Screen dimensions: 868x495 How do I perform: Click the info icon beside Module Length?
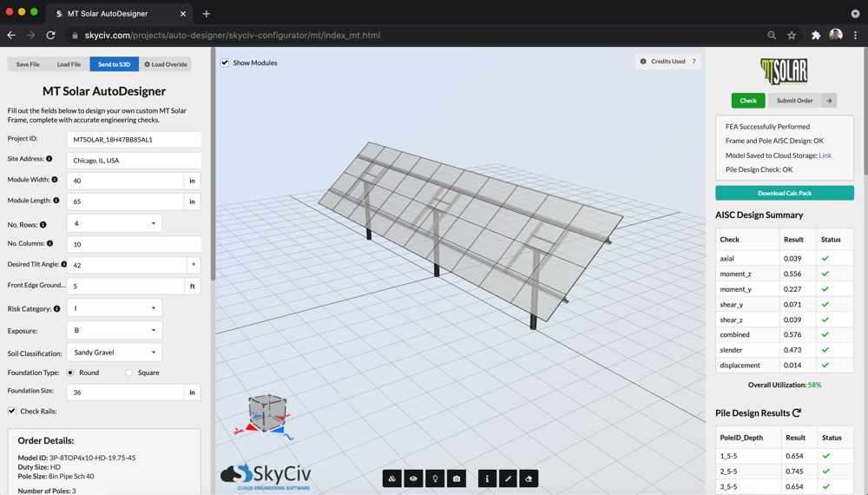(x=56, y=201)
